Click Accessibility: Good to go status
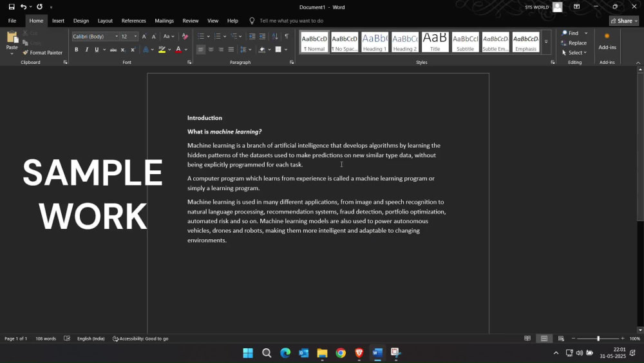This screenshot has height=363, width=644. tap(140, 338)
